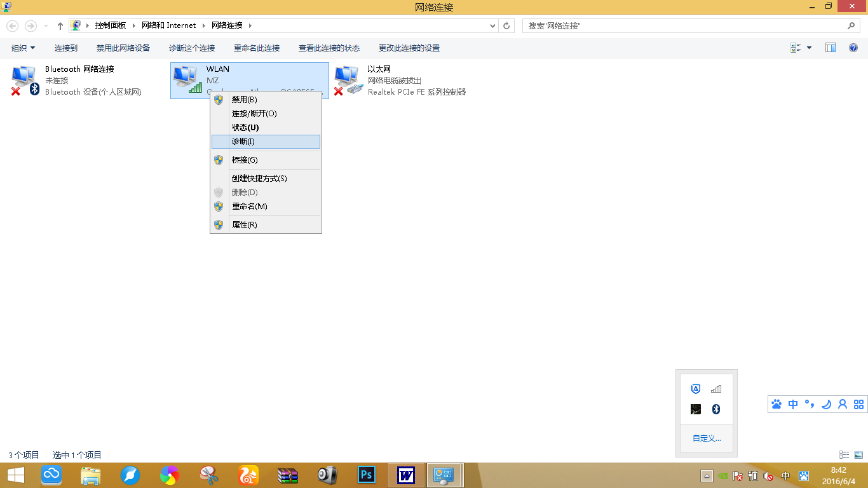Click the 自定义... link in the tray popup
The width and height of the screenshot is (868, 488).
pos(706,438)
